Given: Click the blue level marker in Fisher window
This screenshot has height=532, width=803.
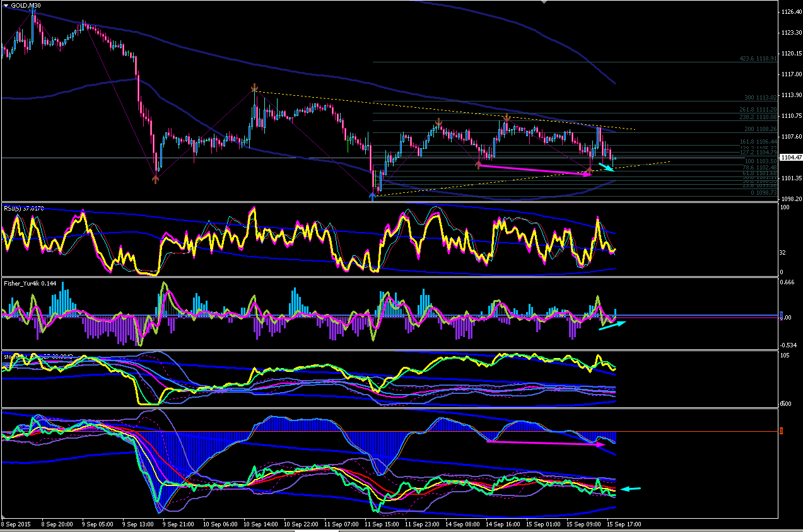Looking at the screenshot, I should [782, 314].
